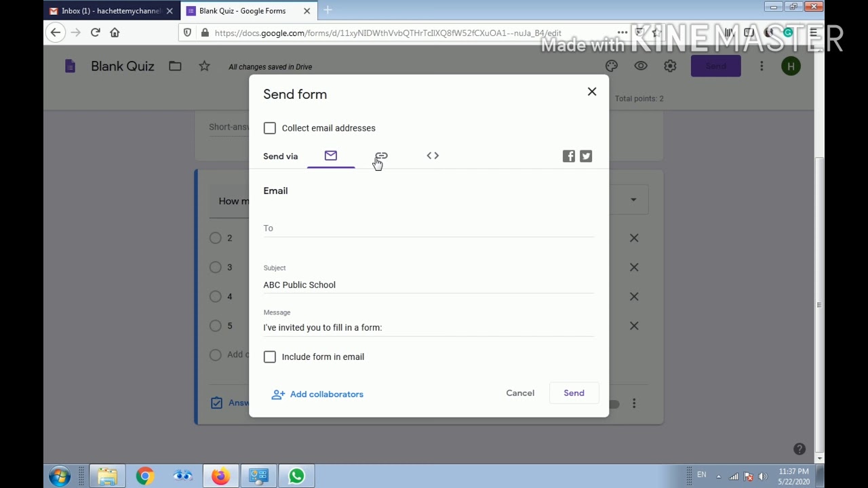Click Add collaborators link
Screen dimensions: 868x488
point(317,394)
